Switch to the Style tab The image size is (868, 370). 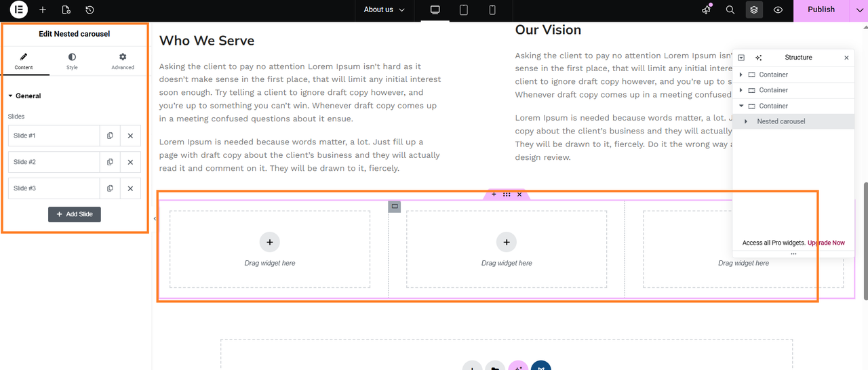coord(72,61)
